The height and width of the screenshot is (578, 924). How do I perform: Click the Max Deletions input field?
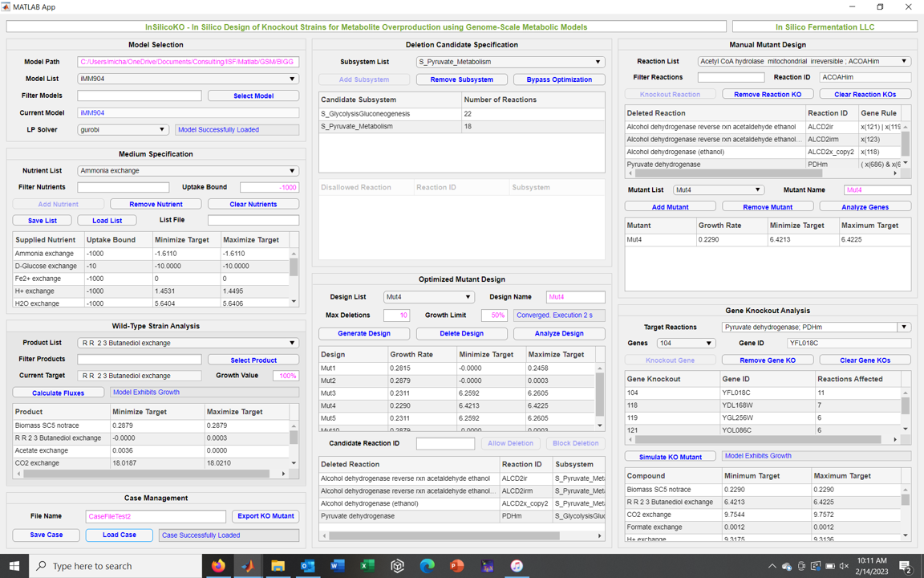(396, 315)
